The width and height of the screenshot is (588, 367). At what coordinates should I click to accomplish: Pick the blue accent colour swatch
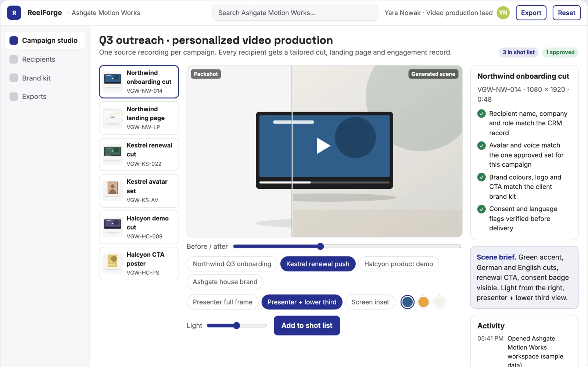click(x=407, y=302)
